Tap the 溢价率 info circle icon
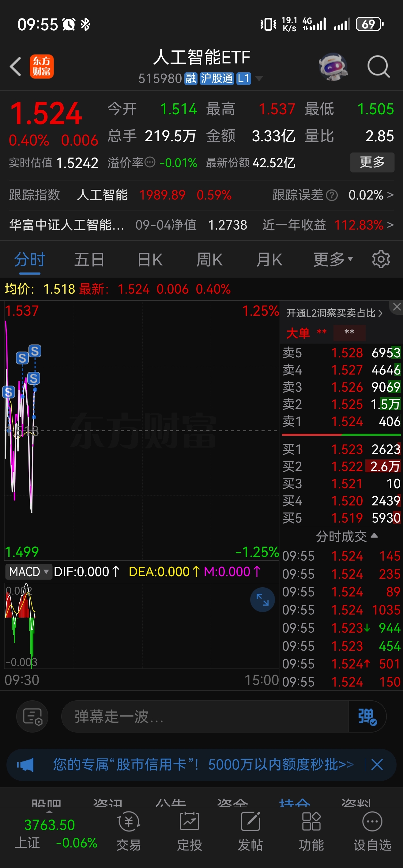The height and width of the screenshot is (868, 403). 150,162
